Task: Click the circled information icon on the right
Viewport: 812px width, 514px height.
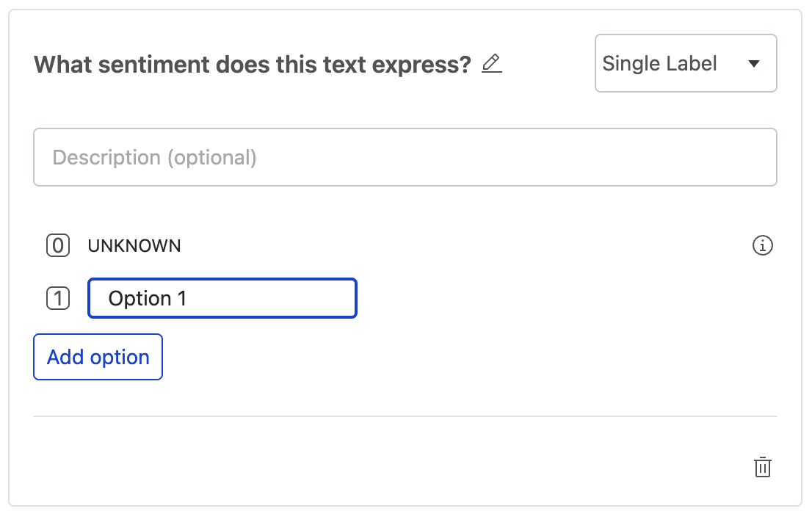Action: tap(763, 245)
